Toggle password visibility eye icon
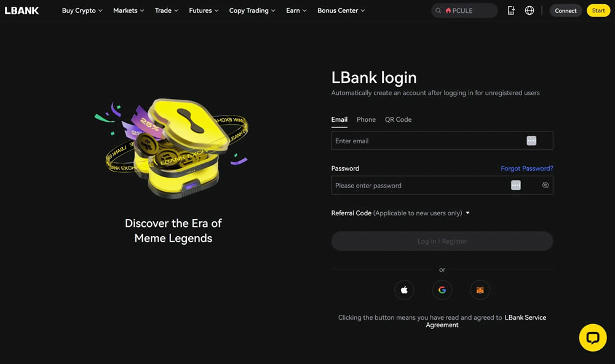 tap(546, 185)
